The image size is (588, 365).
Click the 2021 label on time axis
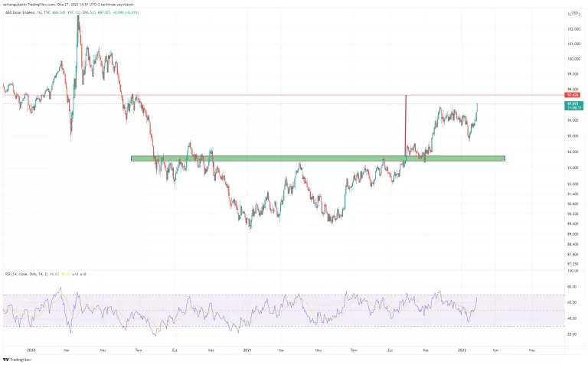coord(247,350)
